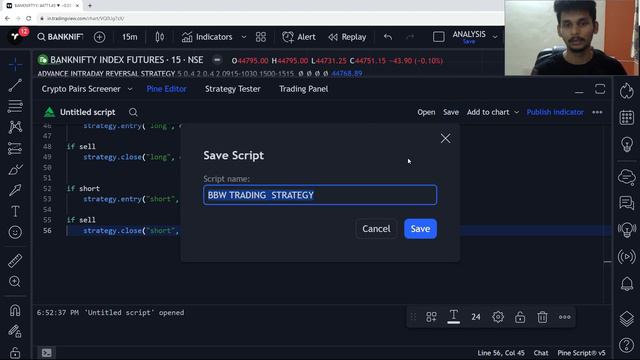Screen dimensions: 640x360
Task: Open symbol search for BANKNIFTY
Action: tap(60, 37)
